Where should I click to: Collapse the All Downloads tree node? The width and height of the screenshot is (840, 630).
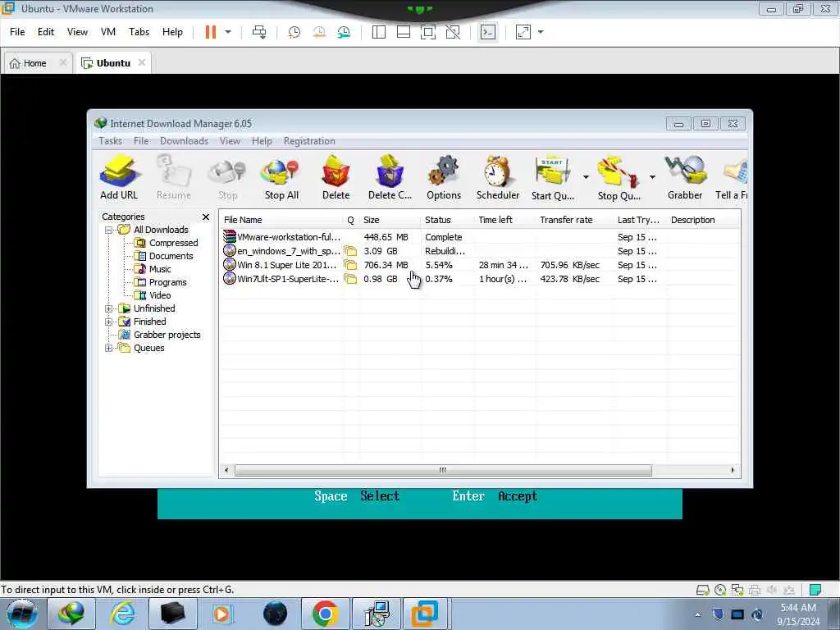[109, 230]
